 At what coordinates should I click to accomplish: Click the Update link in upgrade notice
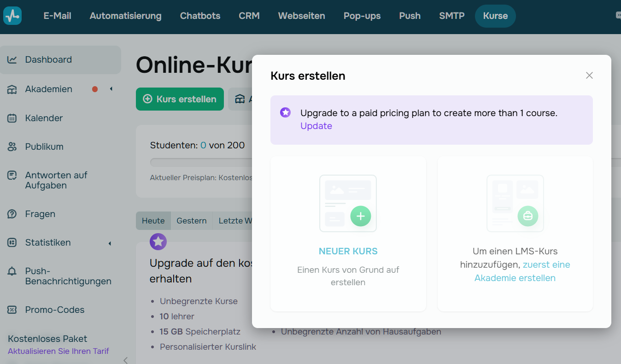(x=316, y=126)
